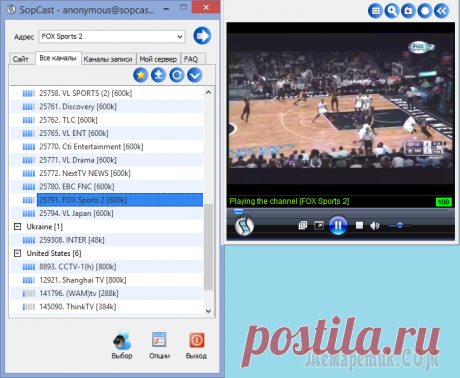The image size is (460, 378).
Task: Click the magnifier zoom icon above the video
Action: point(392,11)
